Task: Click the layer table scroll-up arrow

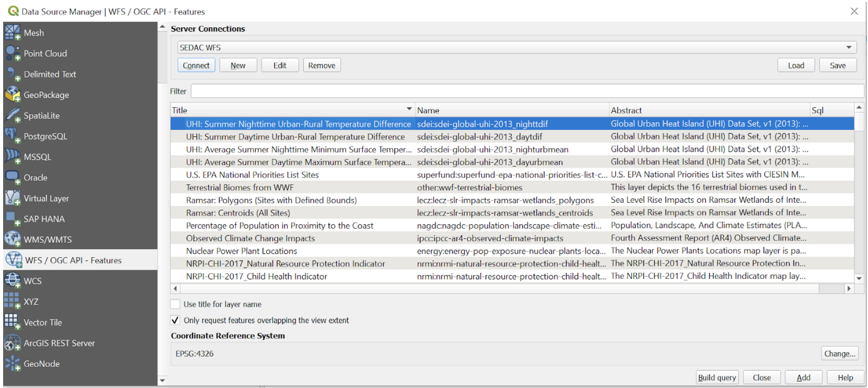Action: pyautogui.click(x=859, y=108)
